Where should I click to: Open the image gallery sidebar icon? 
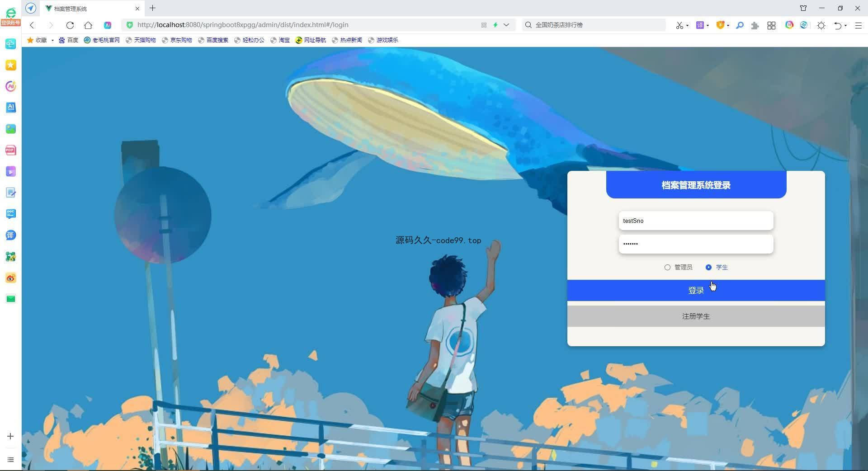tap(11, 129)
